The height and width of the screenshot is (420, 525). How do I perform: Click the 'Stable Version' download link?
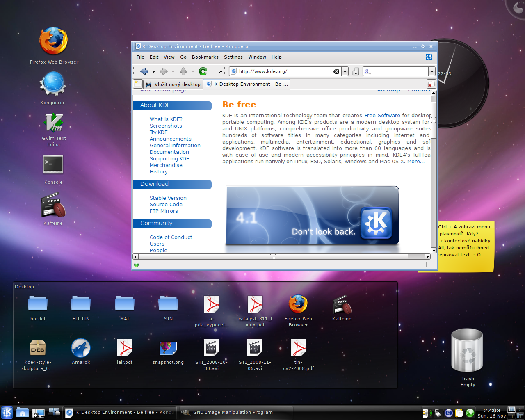tap(168, 198)
